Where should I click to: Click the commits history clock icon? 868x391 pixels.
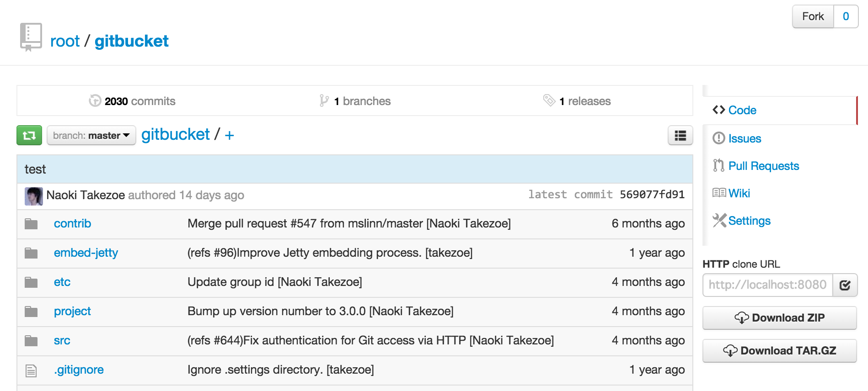95,100
